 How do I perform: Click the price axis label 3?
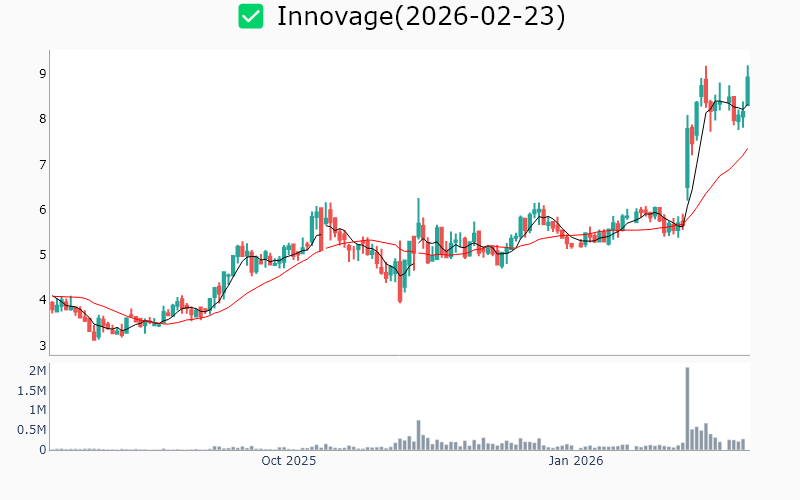point(41,346)
